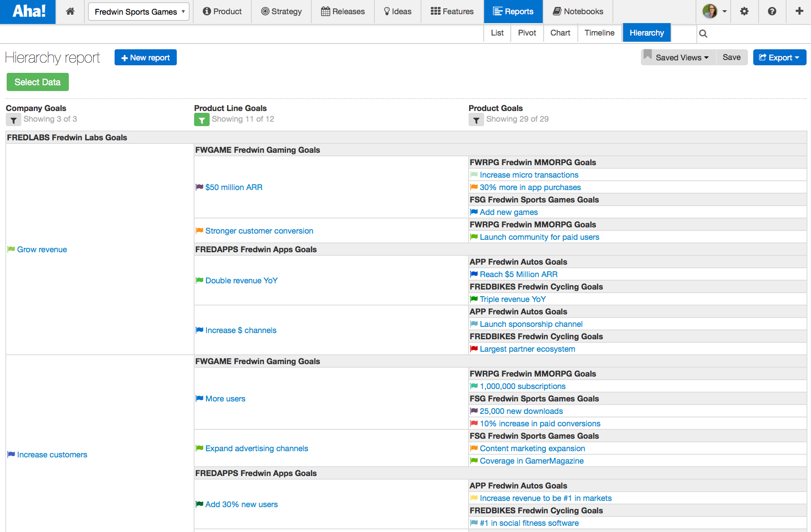Click the search magnifier icon
Screen dimensions: 811x532
point(703,33)
